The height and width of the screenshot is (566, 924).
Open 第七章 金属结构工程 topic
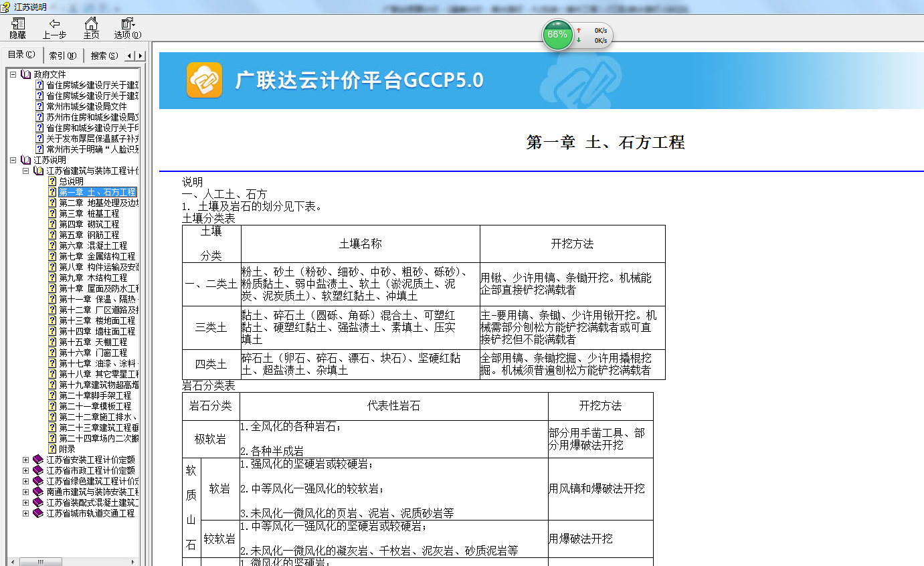(x=97, y=256)
